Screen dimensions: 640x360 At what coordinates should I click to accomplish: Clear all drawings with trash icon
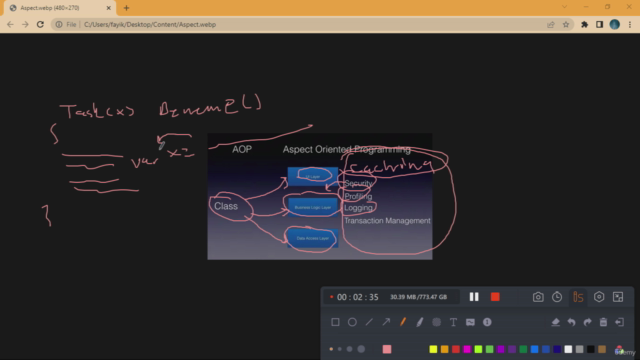[x=603, y=322]
